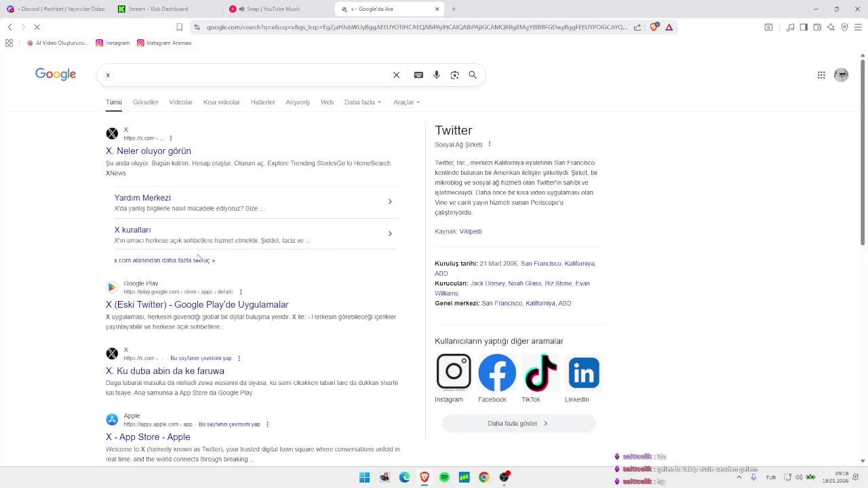Open the Windows Start button
The width and height of the screenshot is (868, 488).
pos(364,477)
